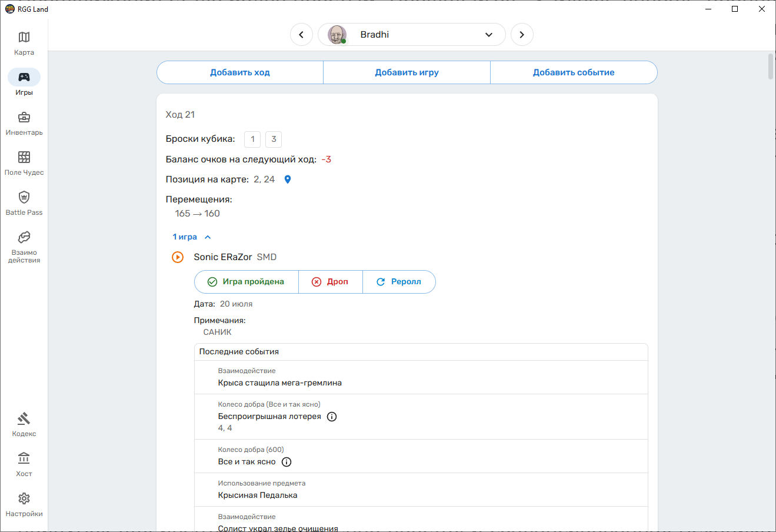Open the Инвентарь inventory section

point(24,124)
